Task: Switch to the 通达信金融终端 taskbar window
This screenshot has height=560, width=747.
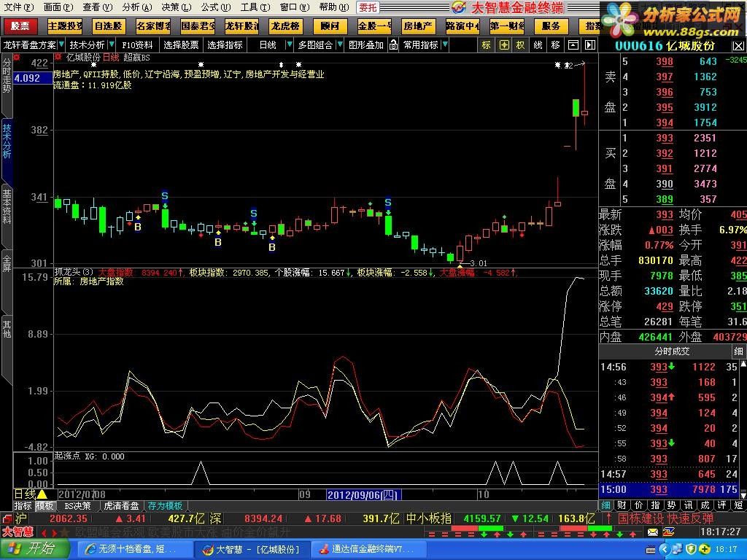Action: [x=367, y=550]
